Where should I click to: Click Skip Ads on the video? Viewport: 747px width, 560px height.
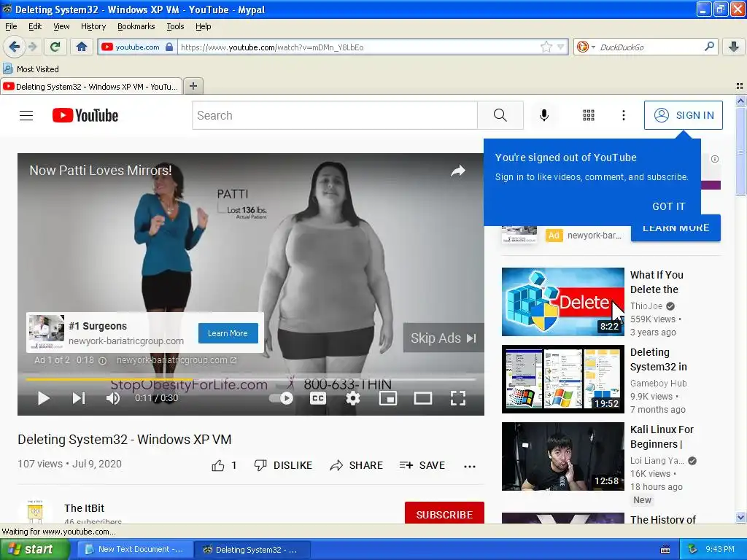(x=444, y=338)
